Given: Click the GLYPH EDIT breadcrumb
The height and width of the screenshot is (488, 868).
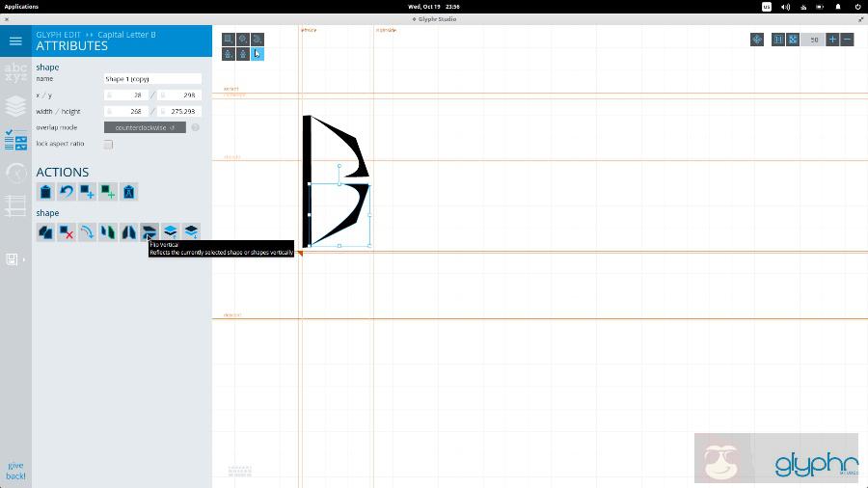Looking at the screenshot, I should [58, 35].
